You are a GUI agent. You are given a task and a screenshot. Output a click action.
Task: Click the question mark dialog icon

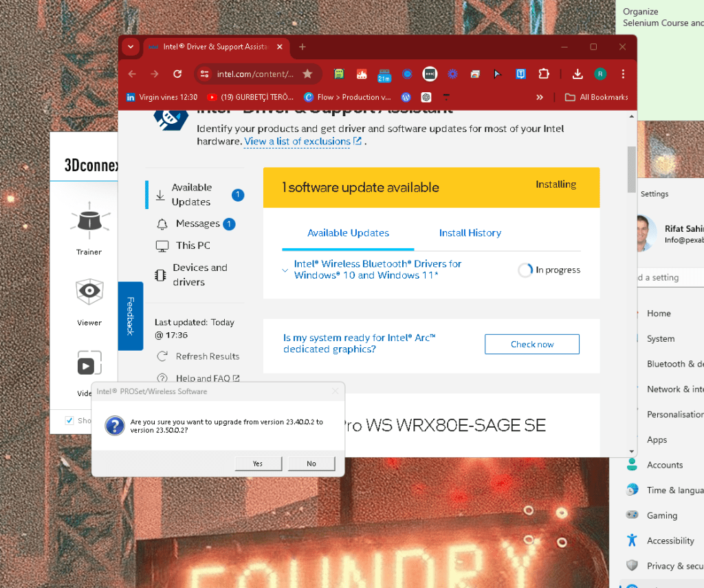115,426
